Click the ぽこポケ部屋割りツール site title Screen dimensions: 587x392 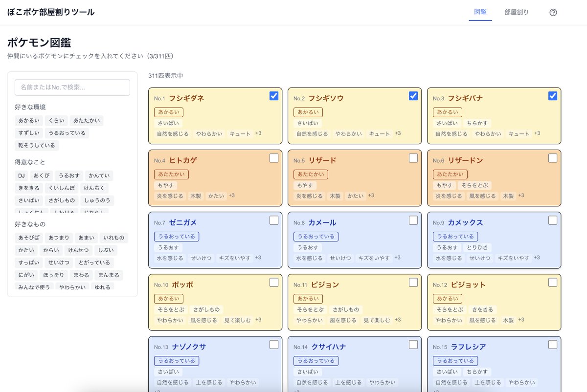click(51, 12)
